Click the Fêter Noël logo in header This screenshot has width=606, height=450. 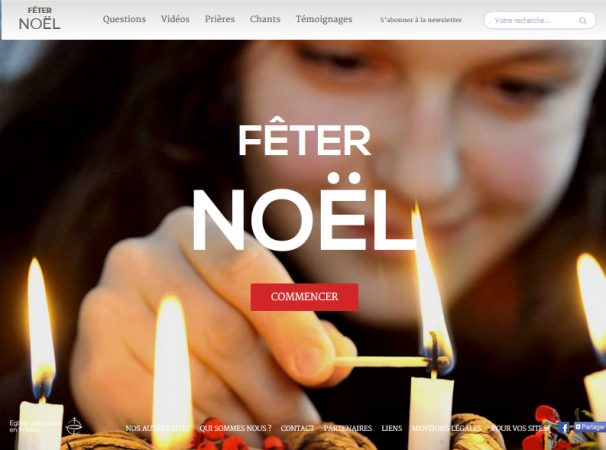coord(39,19)
